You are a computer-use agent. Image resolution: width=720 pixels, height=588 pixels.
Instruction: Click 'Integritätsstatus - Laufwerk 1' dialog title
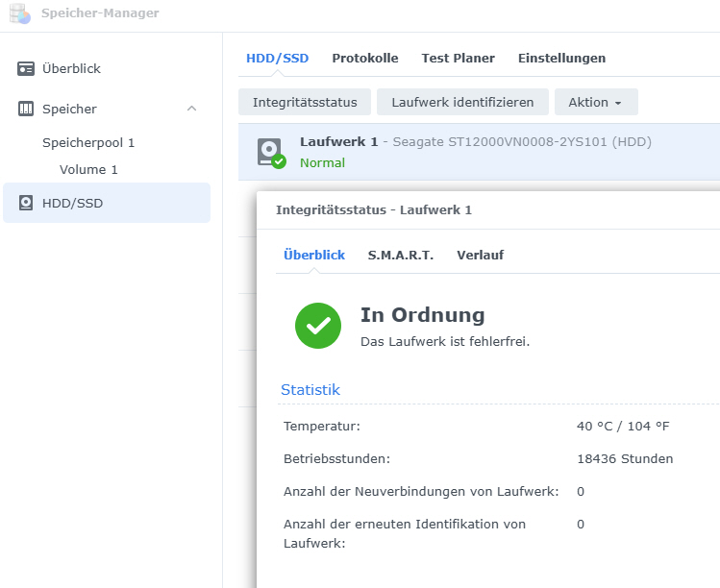tap(374, 210)
